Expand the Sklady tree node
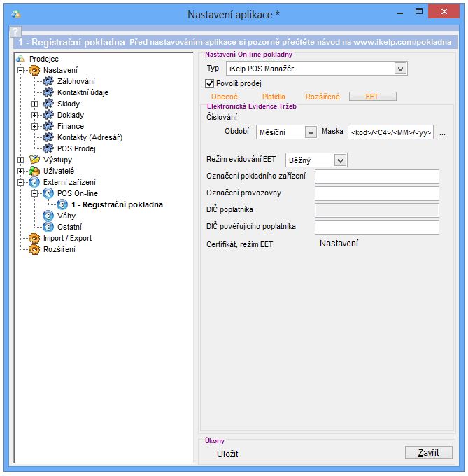Viewport: 468px width, 476px height. pyautogui.click(x=34, y=104)
